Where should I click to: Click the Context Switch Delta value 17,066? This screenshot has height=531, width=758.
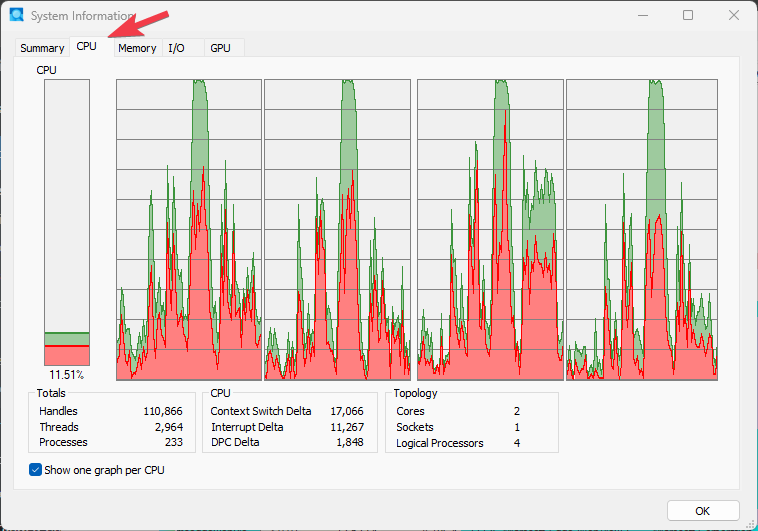pyautogui.click(x=347, y=411)
